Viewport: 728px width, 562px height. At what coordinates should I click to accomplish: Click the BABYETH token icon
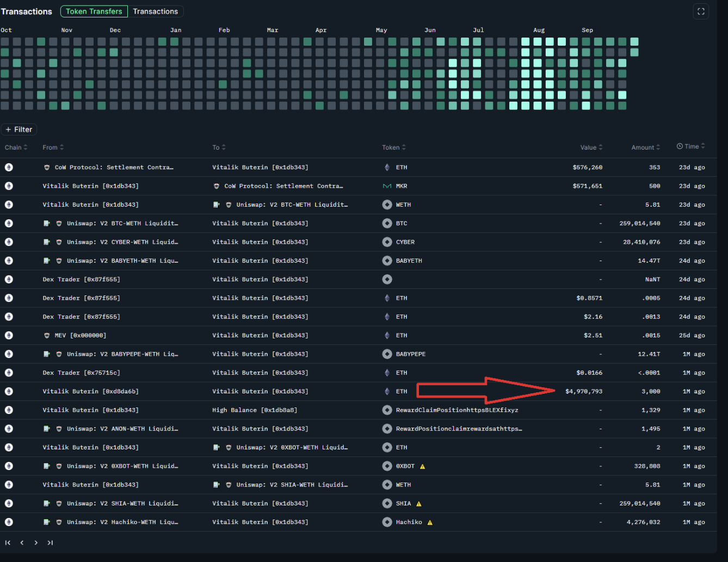tap(387, 261)
